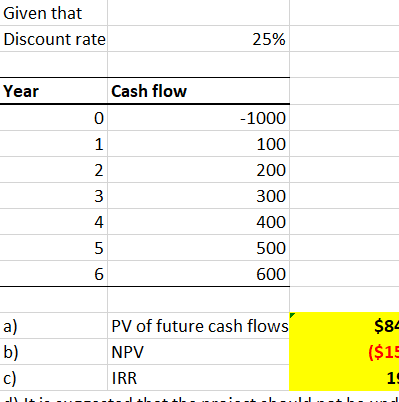399x402 pixels.
Task: Click the NPV label cell
Action: point(199,352)
